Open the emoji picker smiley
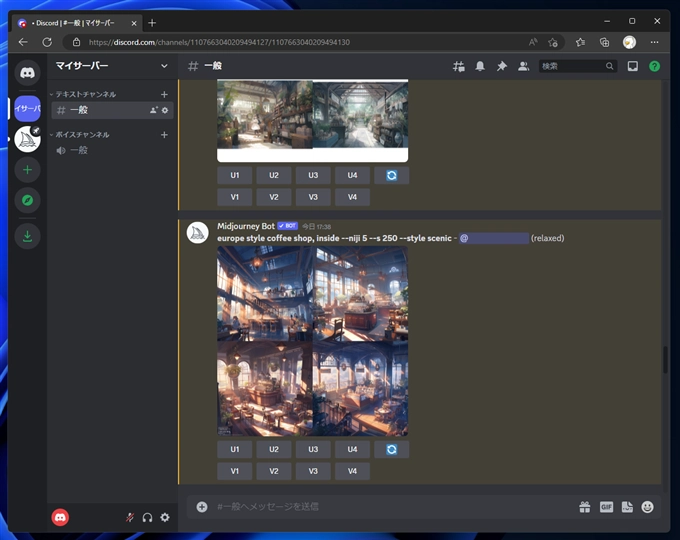680x540 pixels. 647,507
